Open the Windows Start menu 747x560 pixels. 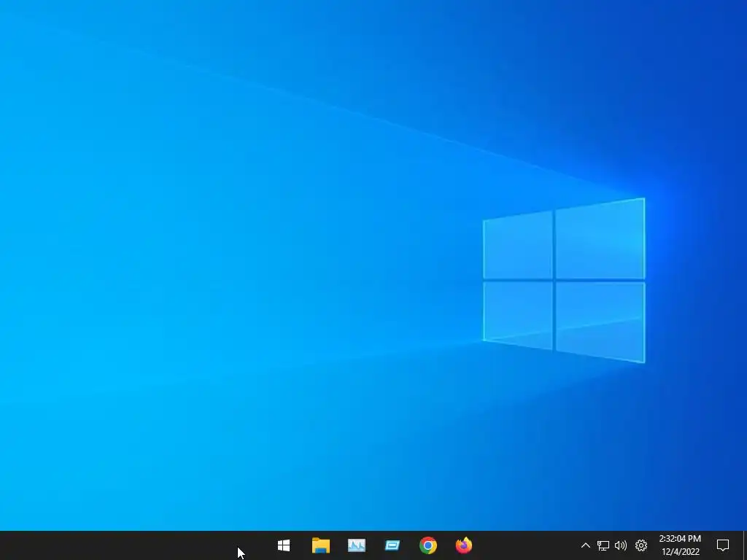(284, 545)
